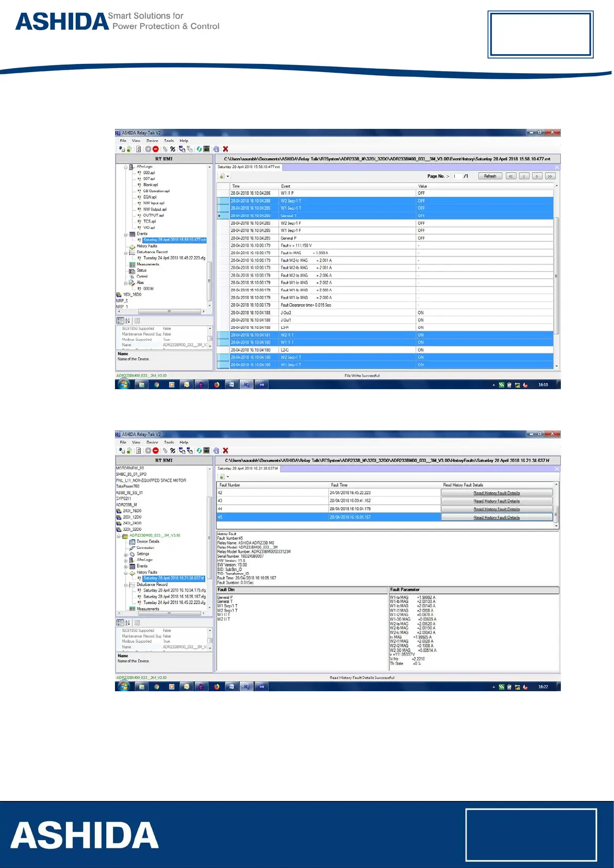Click black monitor icon in upper window toolbar

click(x=206, y=149)
